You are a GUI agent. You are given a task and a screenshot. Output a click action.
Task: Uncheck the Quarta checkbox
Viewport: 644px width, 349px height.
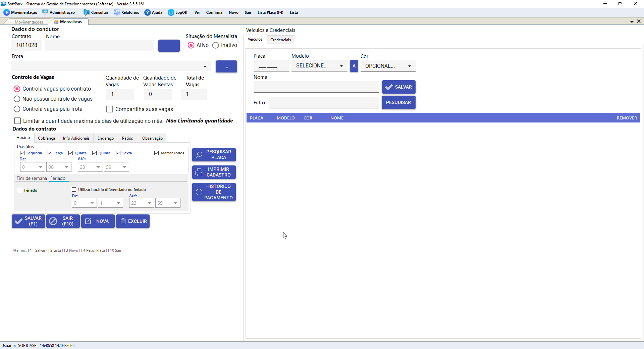coord(71,153)
